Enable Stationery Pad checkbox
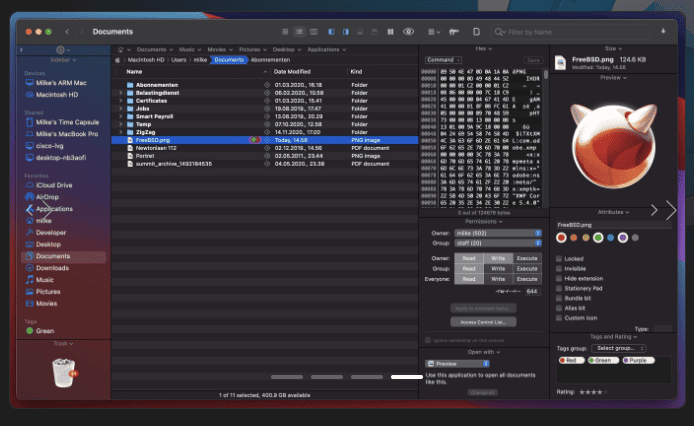This screenshot has height=426, width=694. point(559,288)
